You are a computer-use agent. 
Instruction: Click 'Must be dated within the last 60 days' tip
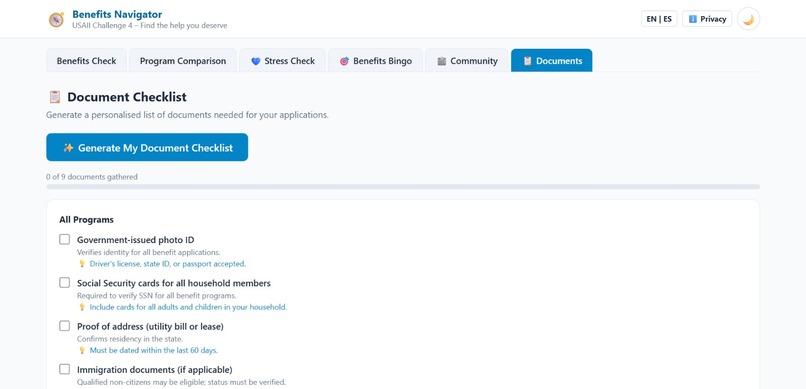[154, 350]
